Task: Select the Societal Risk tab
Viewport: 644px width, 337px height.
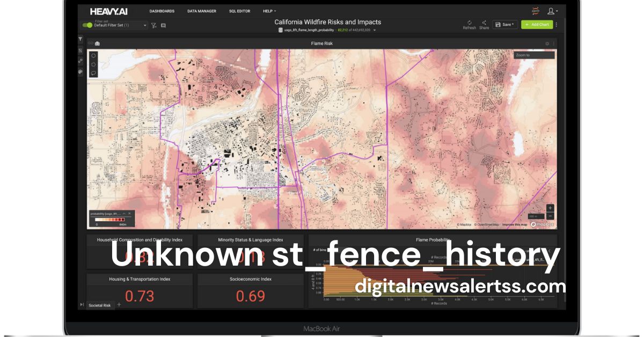Action: 100,305
